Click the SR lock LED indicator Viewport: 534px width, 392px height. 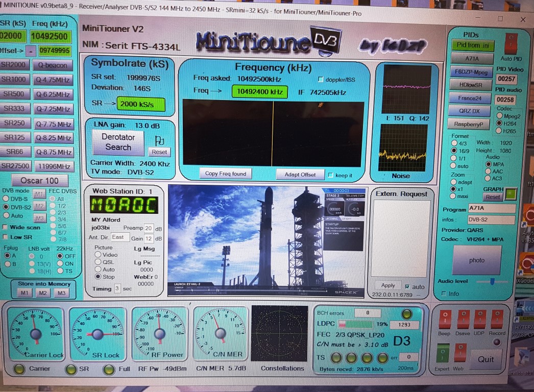[x=70, y=369]
